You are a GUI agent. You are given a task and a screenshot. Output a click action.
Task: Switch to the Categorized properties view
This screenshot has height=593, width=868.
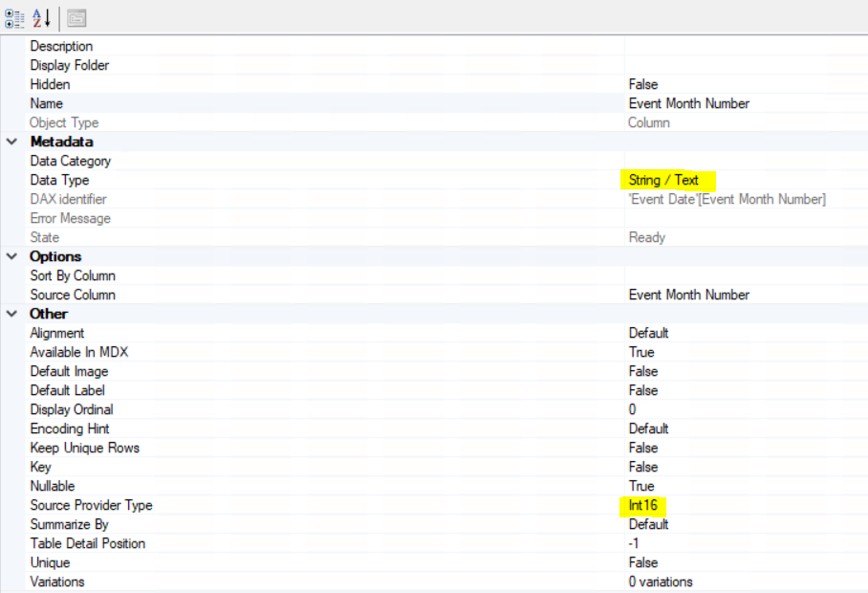tap(15, 17)
